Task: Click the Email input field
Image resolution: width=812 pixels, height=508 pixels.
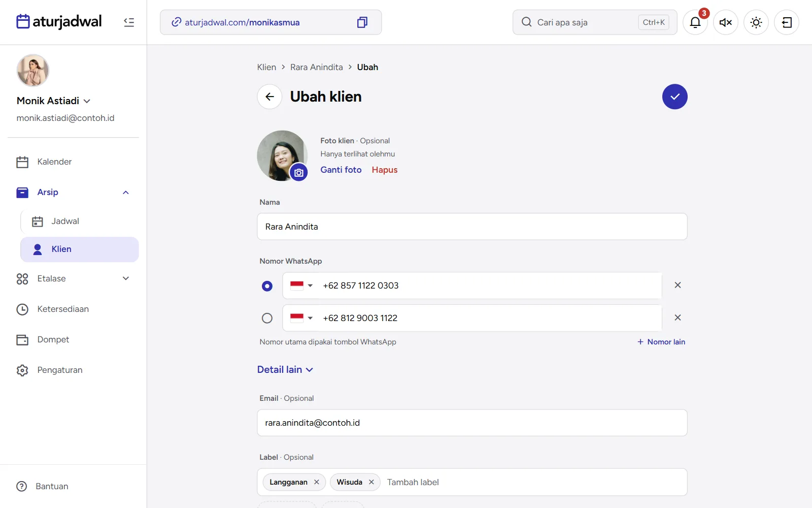Action: click(472, 423)
